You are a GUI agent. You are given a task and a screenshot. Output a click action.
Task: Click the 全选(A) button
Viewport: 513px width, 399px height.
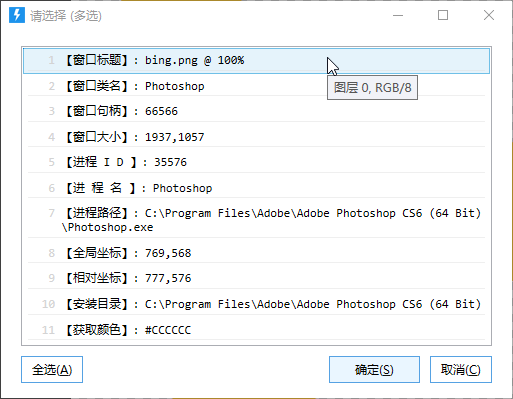click(x=52, y=370)
